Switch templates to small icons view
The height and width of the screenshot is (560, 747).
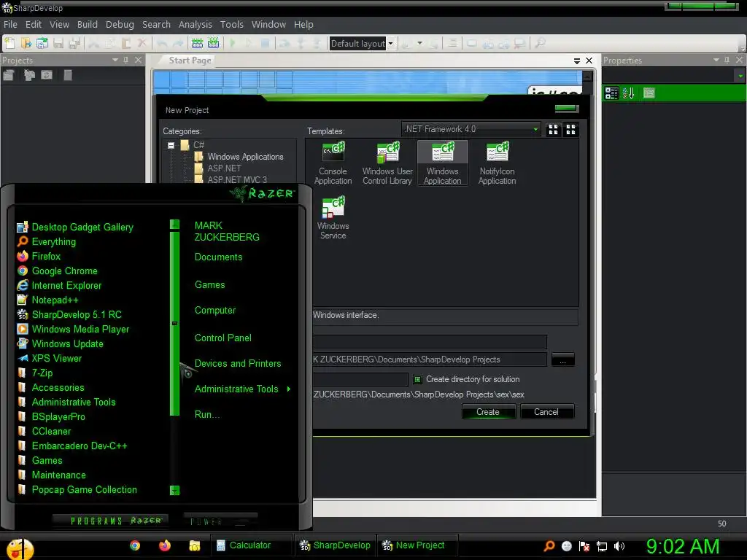pos(570,130)
